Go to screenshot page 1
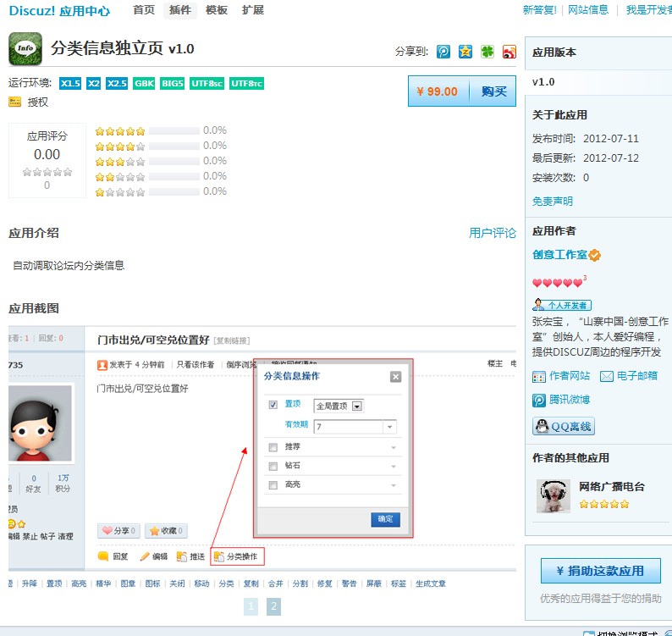This screenshot has height=636, width=672. point(251,606)
